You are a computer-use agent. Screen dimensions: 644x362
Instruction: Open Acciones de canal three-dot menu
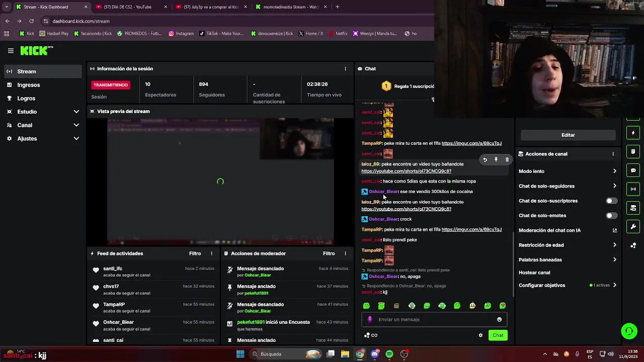point(613,154)
